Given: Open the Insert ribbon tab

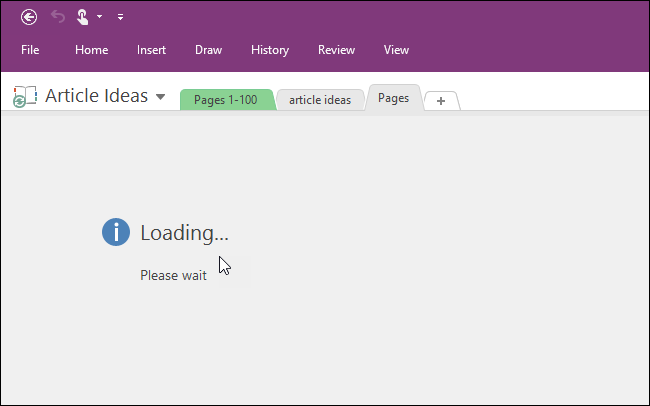Looking at the screenshot, I should (151, 50).
